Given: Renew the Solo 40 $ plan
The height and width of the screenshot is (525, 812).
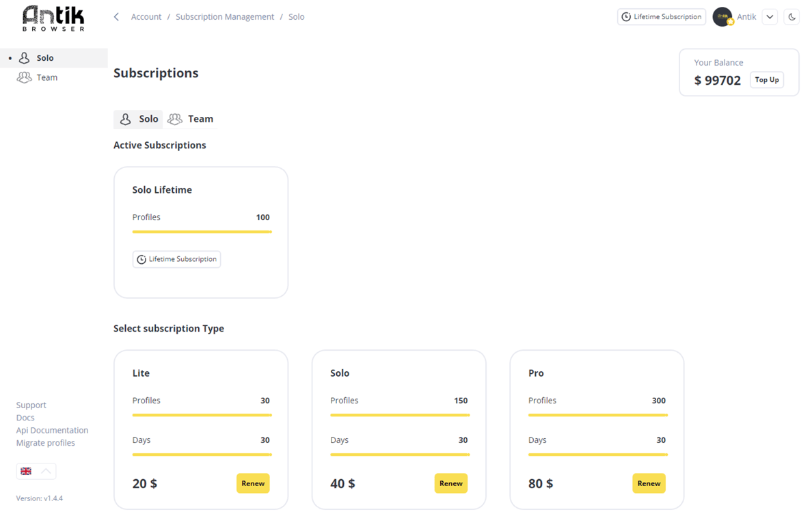Looking at the screenshot, I should click(x=451, y=483).
